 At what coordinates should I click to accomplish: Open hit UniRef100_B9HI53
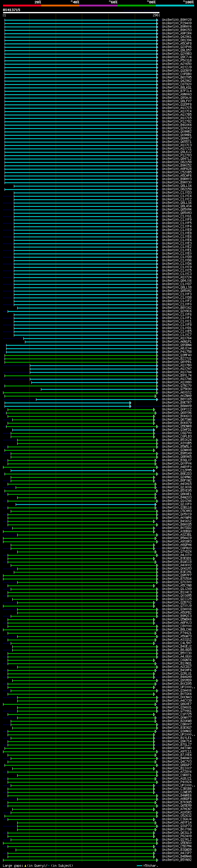pyautogui.click(x=177, y=30)
